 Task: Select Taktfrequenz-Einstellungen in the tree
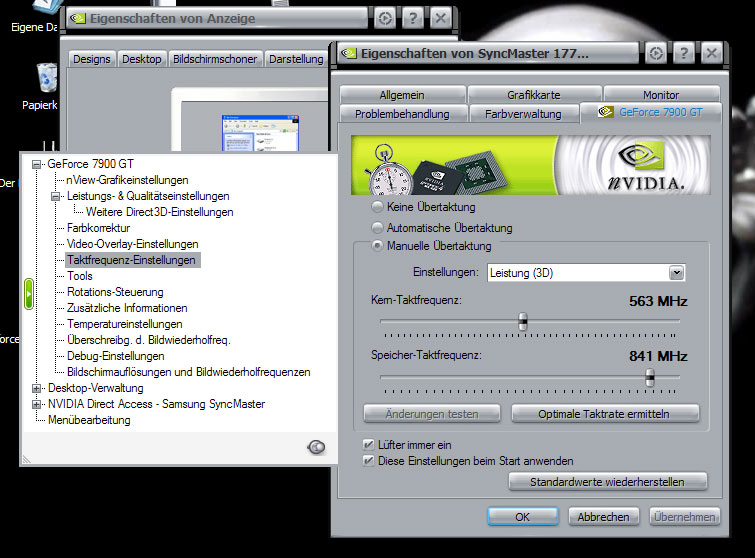point(132,260)
